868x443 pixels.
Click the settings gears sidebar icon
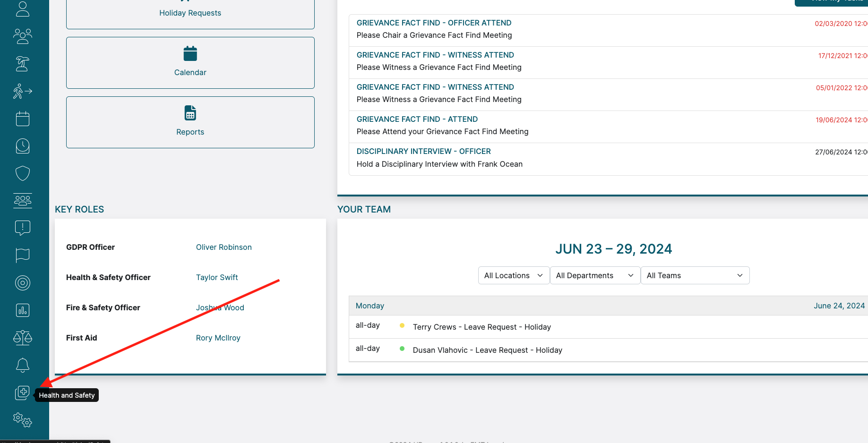(x=22, y=419)
